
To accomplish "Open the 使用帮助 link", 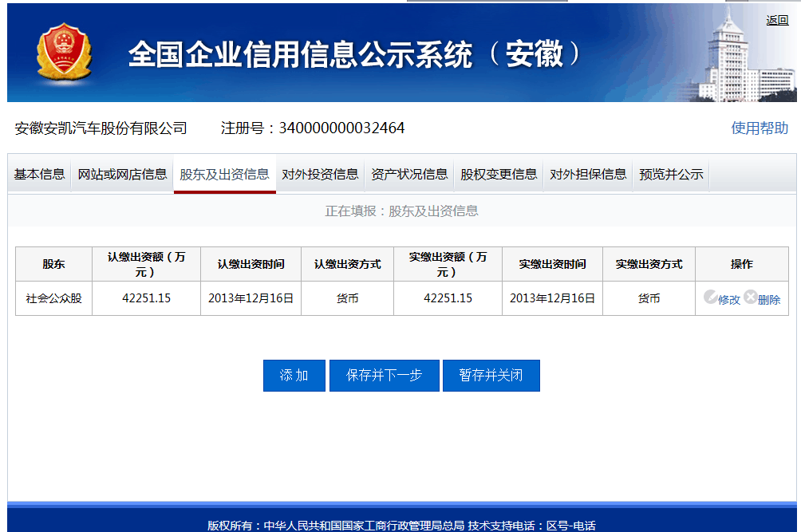I will pyautogui.click(x=760, y=128).
